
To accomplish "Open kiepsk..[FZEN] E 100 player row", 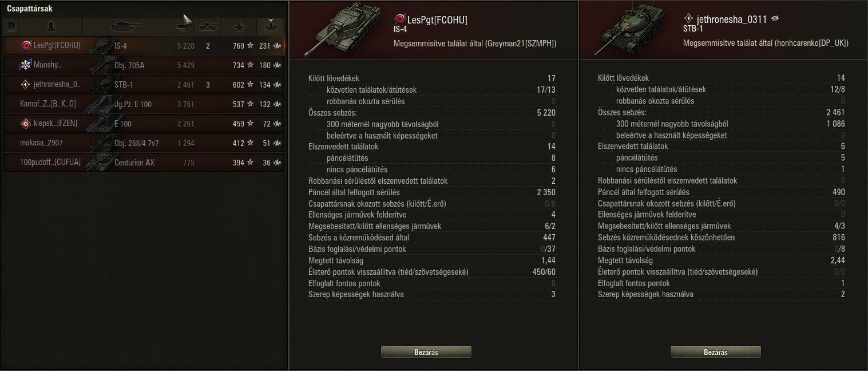I will click(x=144, y=124).
